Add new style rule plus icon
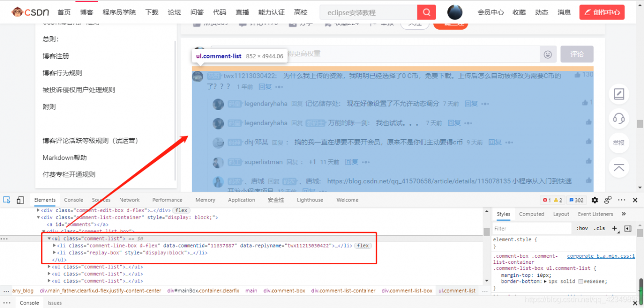Viewport: 644px width, 308px height. pyautogui.click(x=614, y=228)
